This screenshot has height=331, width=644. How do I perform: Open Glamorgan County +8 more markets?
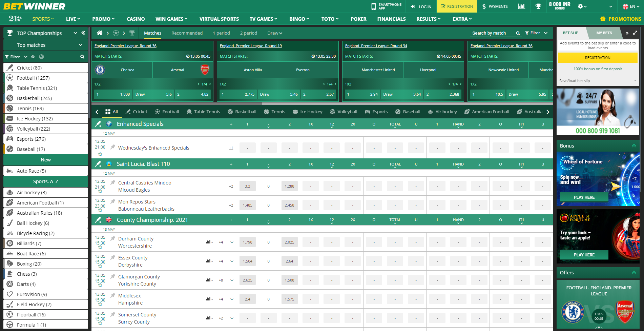pos(221,280)
